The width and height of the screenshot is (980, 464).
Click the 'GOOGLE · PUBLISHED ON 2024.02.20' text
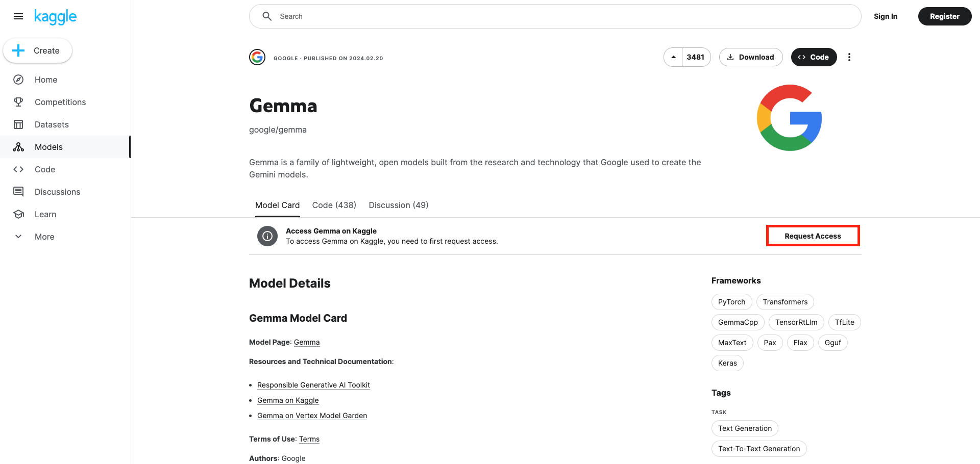click(x=328, y=58)
